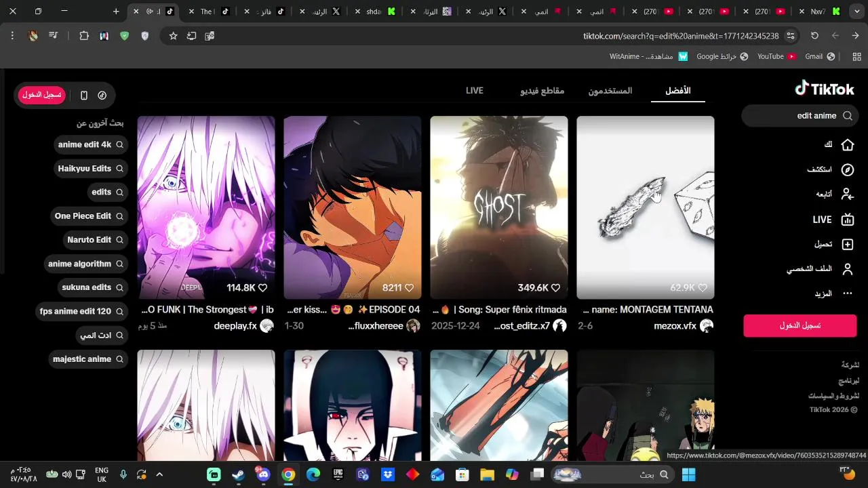Open Windows Start menu
The height and width of the screenshot is (488, 868).
click(x=689, y=474)
